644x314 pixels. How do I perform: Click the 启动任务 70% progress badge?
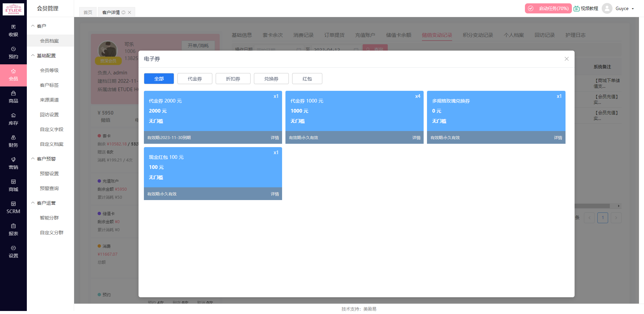[548, 9]
